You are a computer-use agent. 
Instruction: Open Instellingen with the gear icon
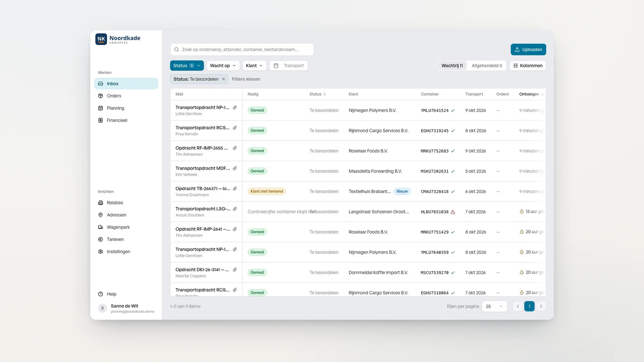coord(126,252)
